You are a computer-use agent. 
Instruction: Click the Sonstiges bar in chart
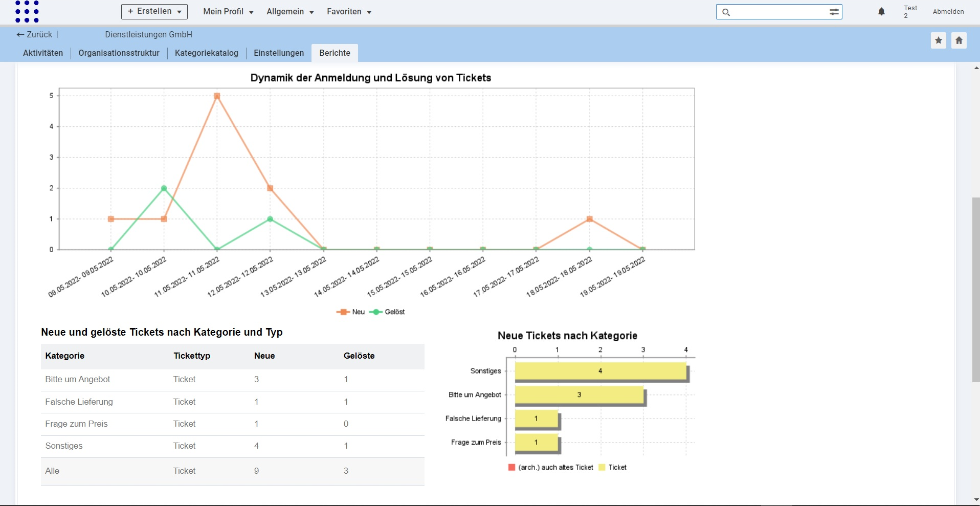point(600,371)
